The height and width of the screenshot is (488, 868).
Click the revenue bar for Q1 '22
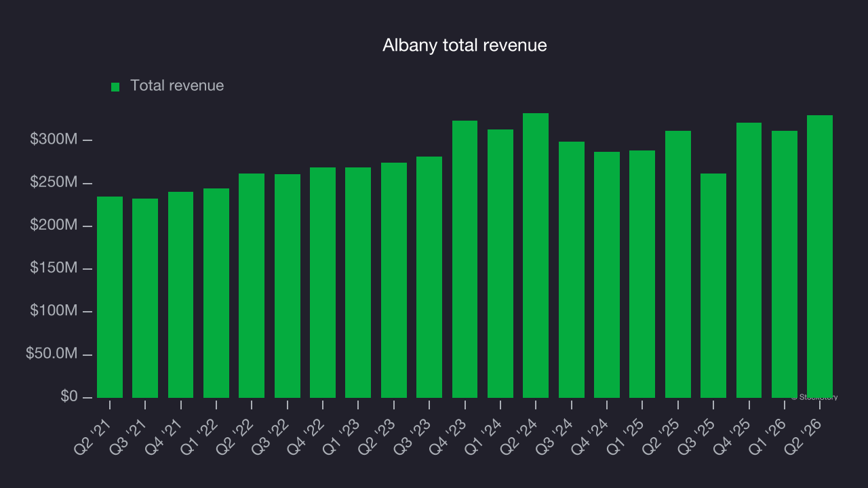click(216, 293)
